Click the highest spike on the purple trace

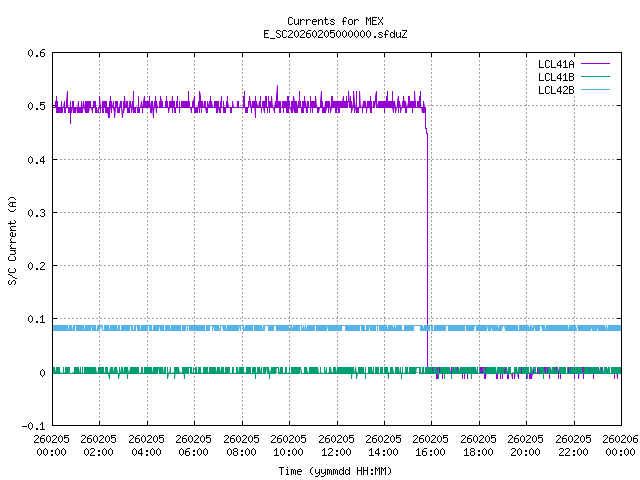pyautogui.click(x=277, y=87)
